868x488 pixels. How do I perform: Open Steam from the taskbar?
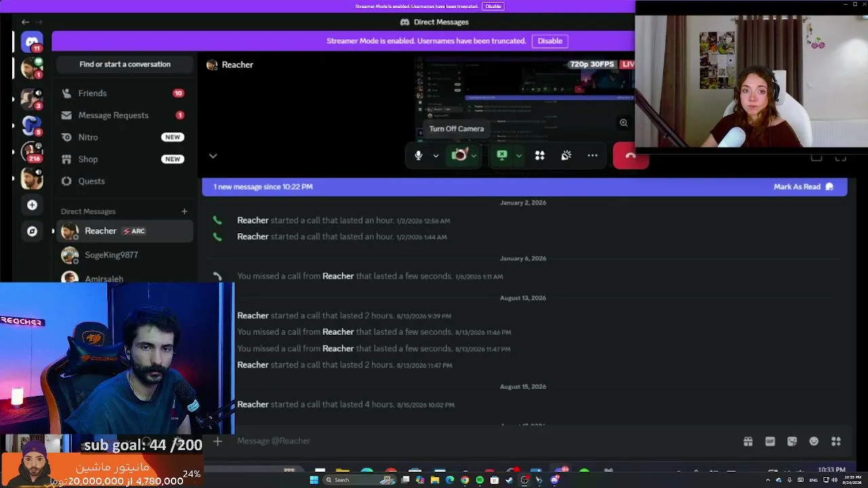coord(509,480)
